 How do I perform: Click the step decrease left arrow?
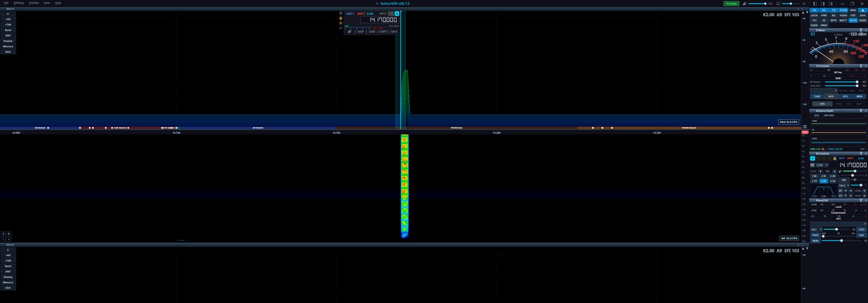pyautogui.click(x=820, y=171)
